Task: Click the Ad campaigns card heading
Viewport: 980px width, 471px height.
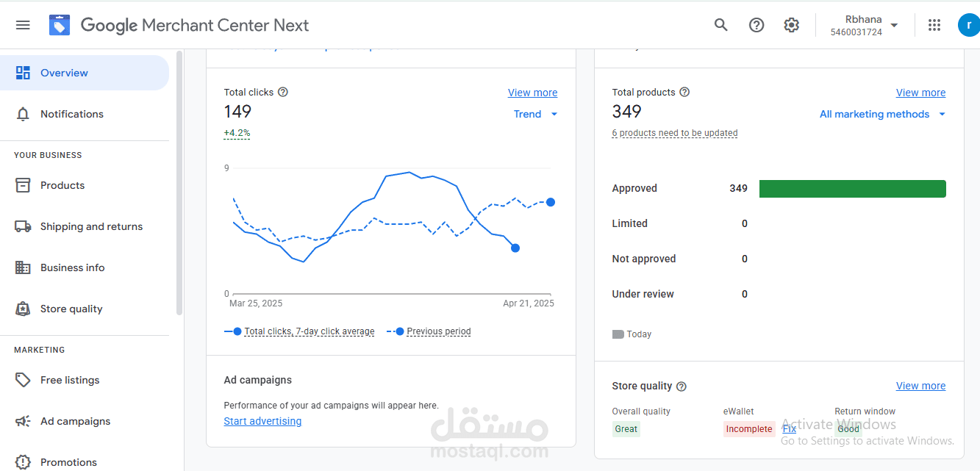Action: tap(258, 380)
